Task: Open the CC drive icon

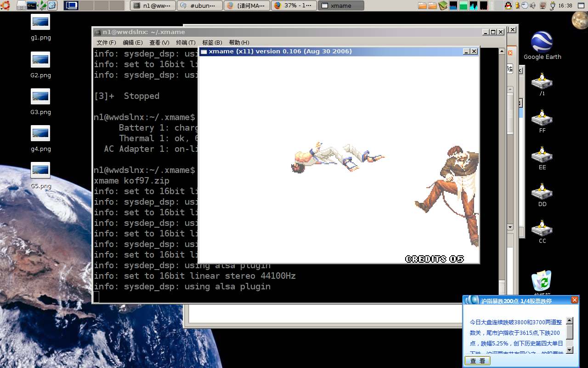Action: pyautogui.click(x=542, y=228)
